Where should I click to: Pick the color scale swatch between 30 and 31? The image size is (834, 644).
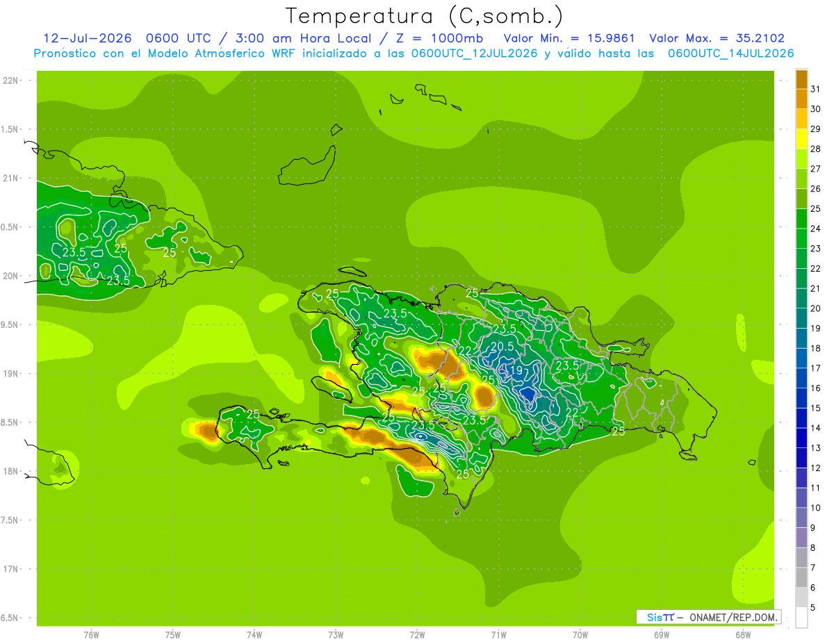click(x=801, y=99)
